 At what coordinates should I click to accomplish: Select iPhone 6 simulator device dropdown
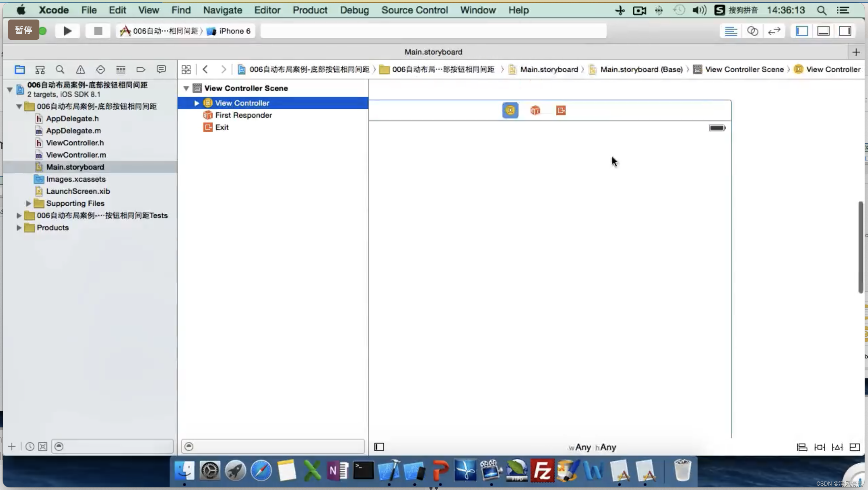point(234,30)
